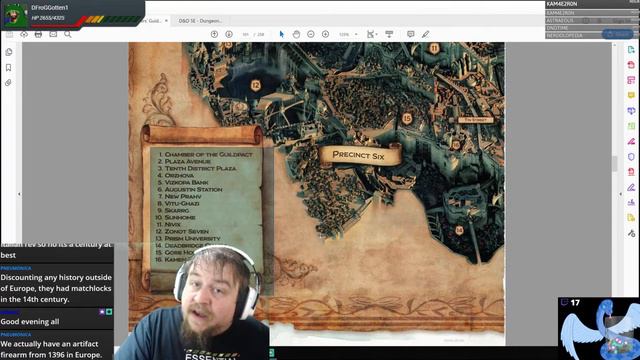Open the protect shield tool
The width and height of the screenshot is (640, 360).
pos(631,157)
